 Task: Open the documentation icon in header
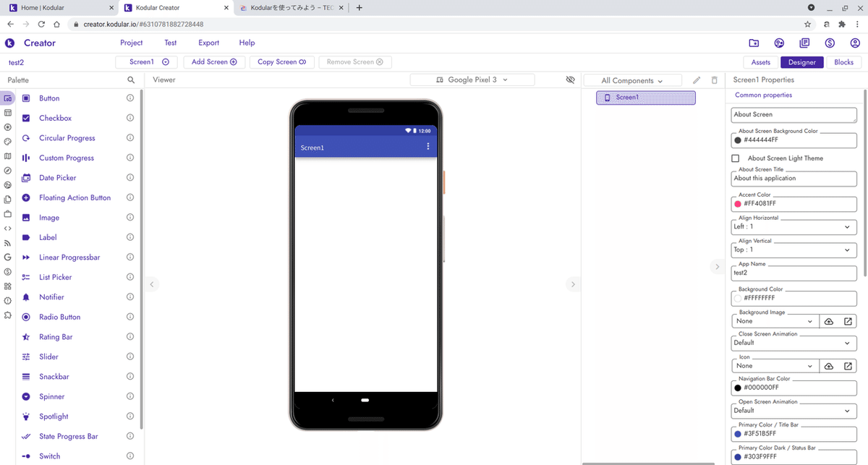(x=804, y=43)
